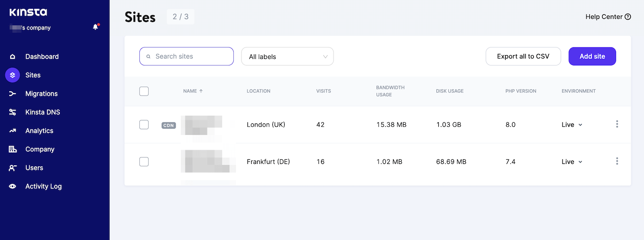
Task: Click the PHP VERSION column header
Action: coord(521,91)
